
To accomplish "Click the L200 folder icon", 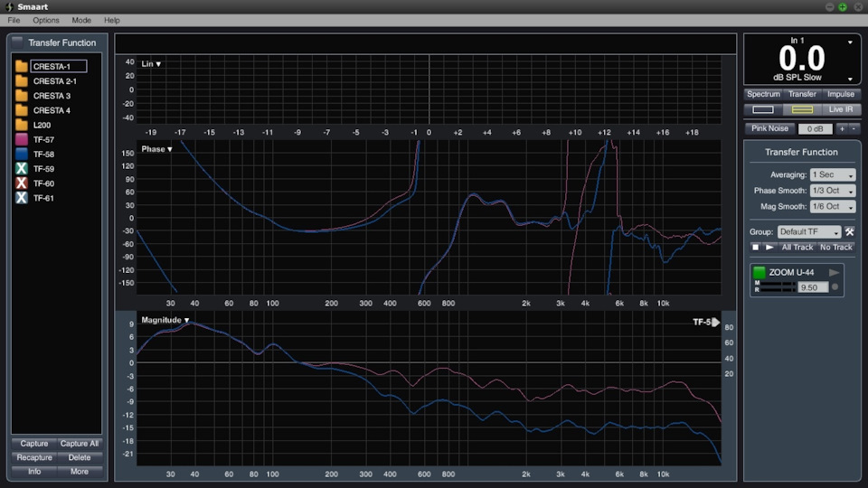I will tap(22, 125).
